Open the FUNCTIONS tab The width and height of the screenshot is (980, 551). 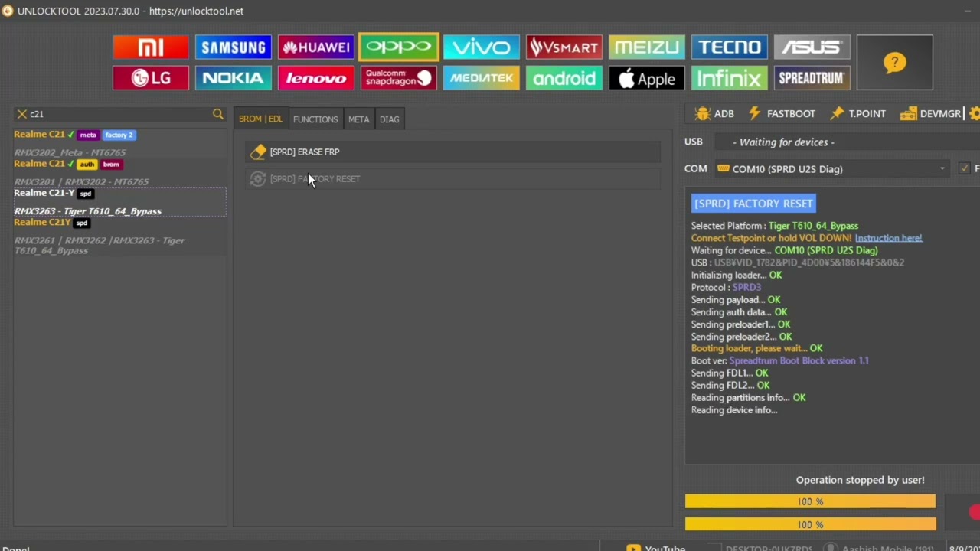pyautogui.click(x=315, y=119)
